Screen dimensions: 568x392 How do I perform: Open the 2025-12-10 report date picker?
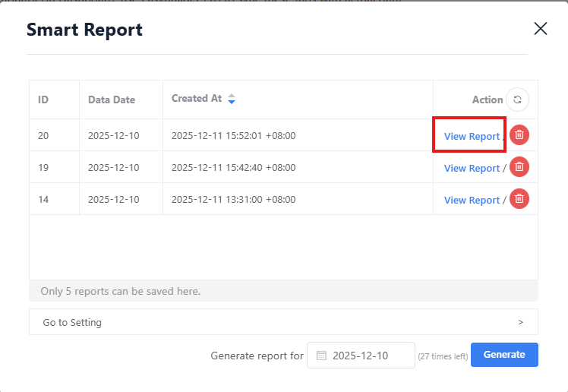pyautogui.click(x=361, y=355)
